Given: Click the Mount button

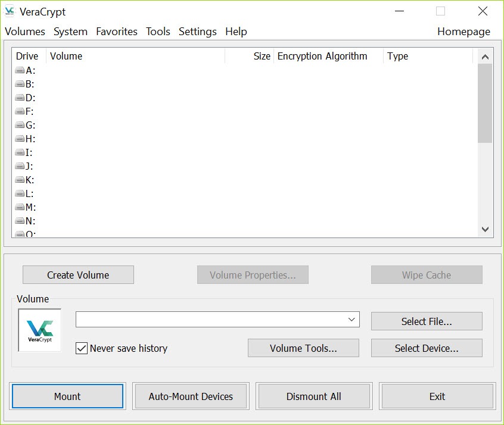Looking at the screenshot, I should coord(67,396).
